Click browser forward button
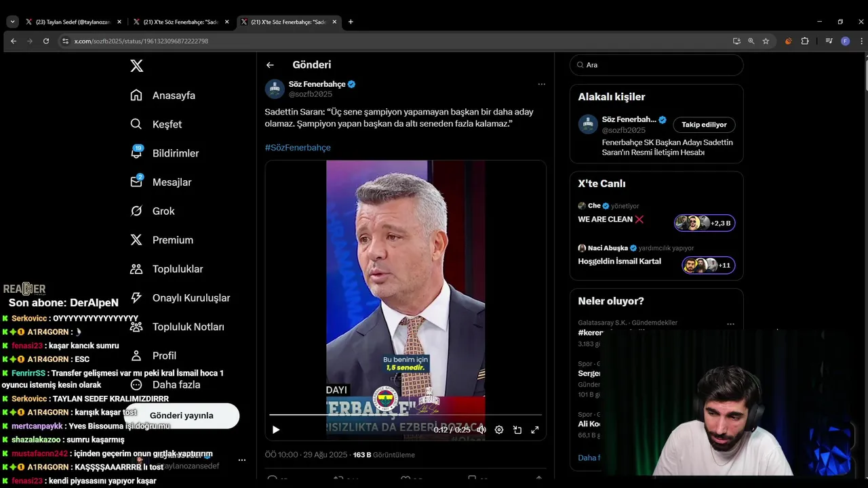 pos(30,41)
